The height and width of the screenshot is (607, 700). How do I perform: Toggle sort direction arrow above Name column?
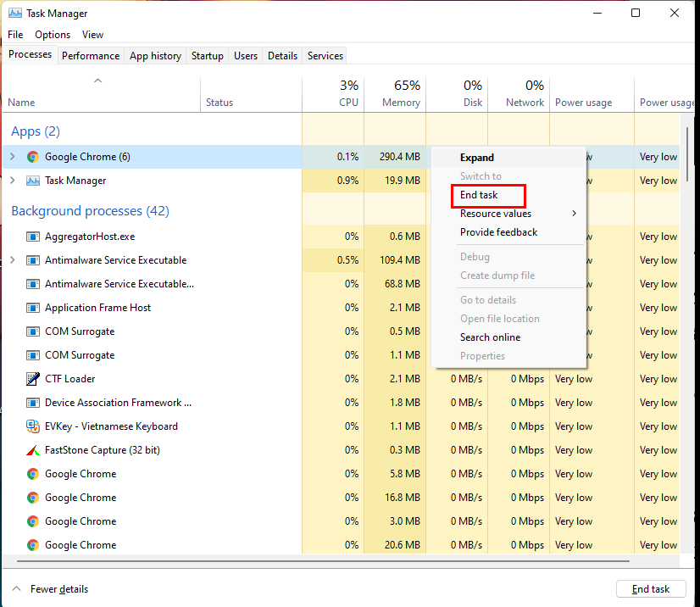click(97, 81)
